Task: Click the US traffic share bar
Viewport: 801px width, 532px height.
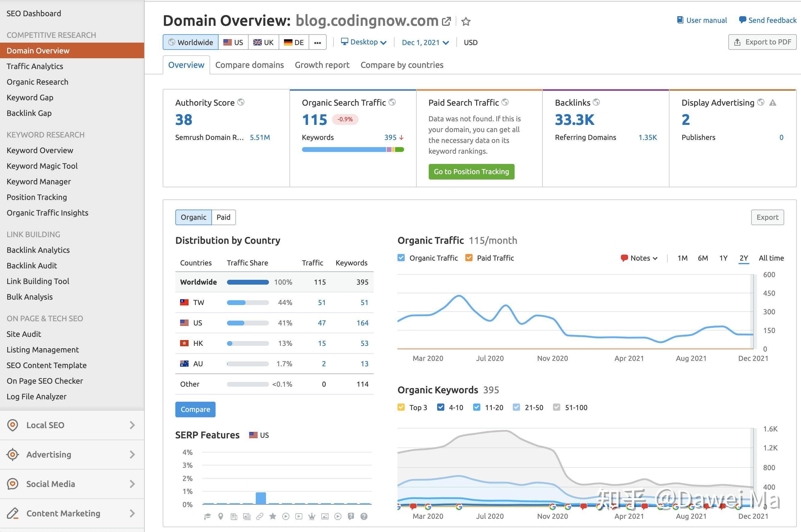Action: click(x=248, y=323)
